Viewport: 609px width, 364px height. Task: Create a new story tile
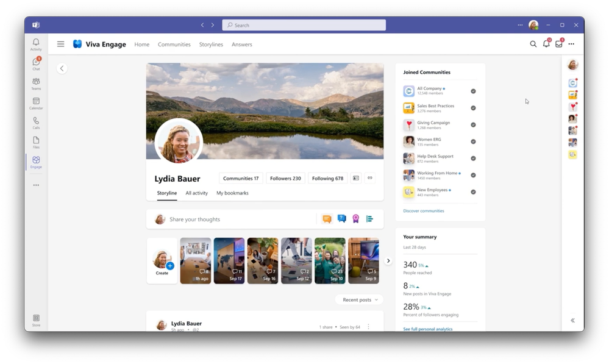click(162, 261)
